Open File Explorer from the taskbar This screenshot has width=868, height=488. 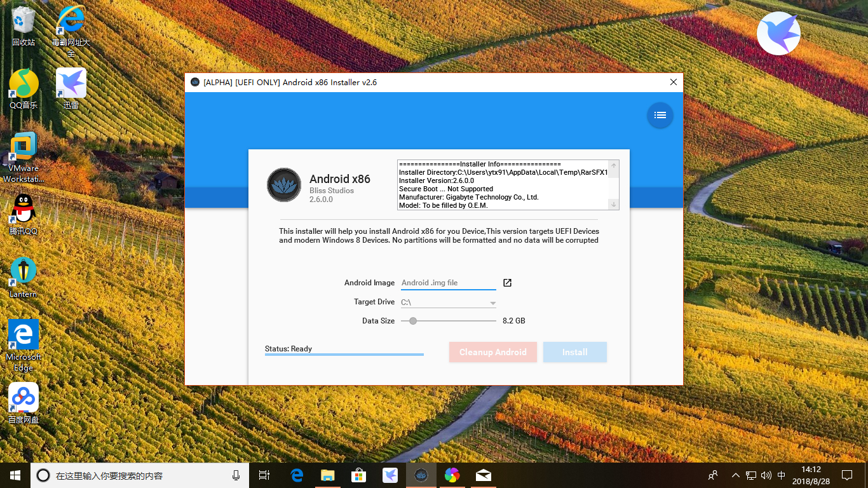(x=328, y=475)
